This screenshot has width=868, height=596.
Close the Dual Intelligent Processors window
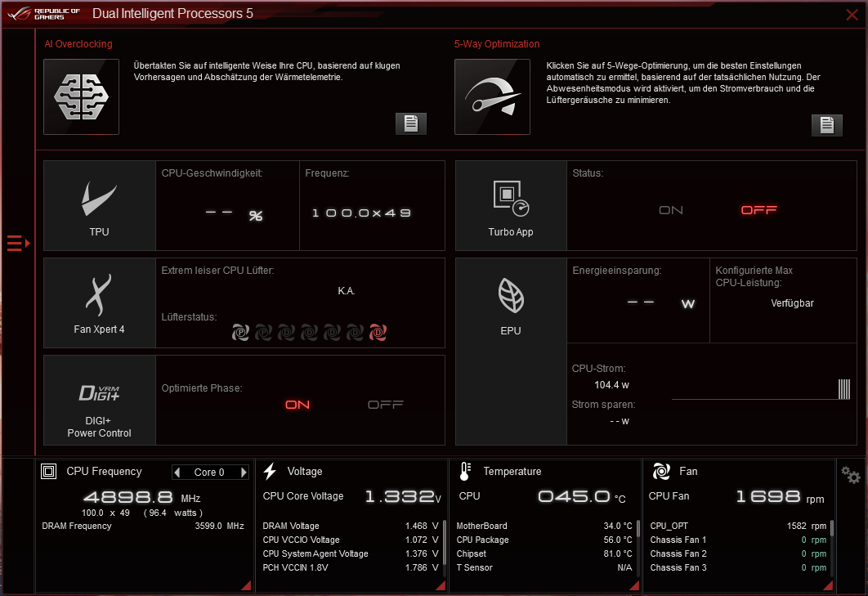pyautogui.click(x=852, y=15)
